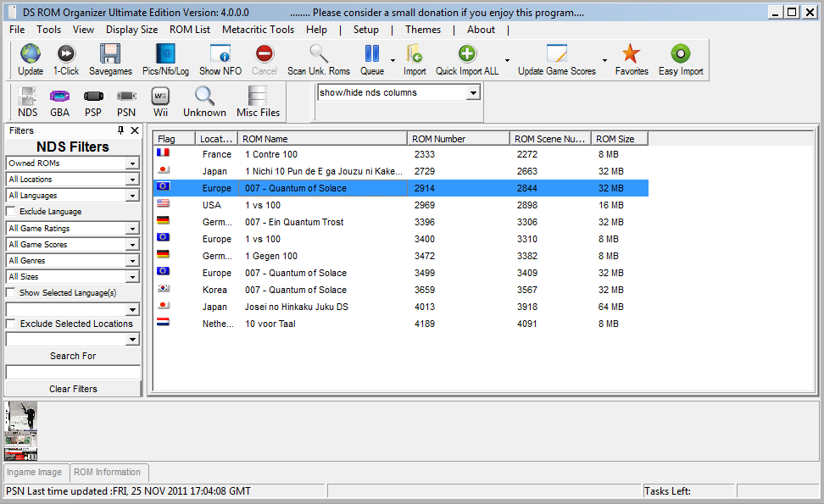
Task: Click the game cover thumbnail
Action: [x=21, y=431]
